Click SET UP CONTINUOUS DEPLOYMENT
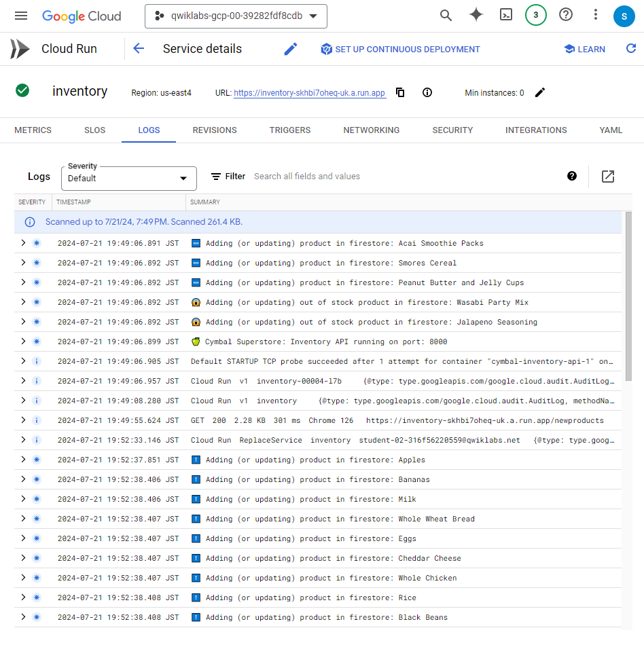This screenshot has height=645, width=644. pos(400,50)
